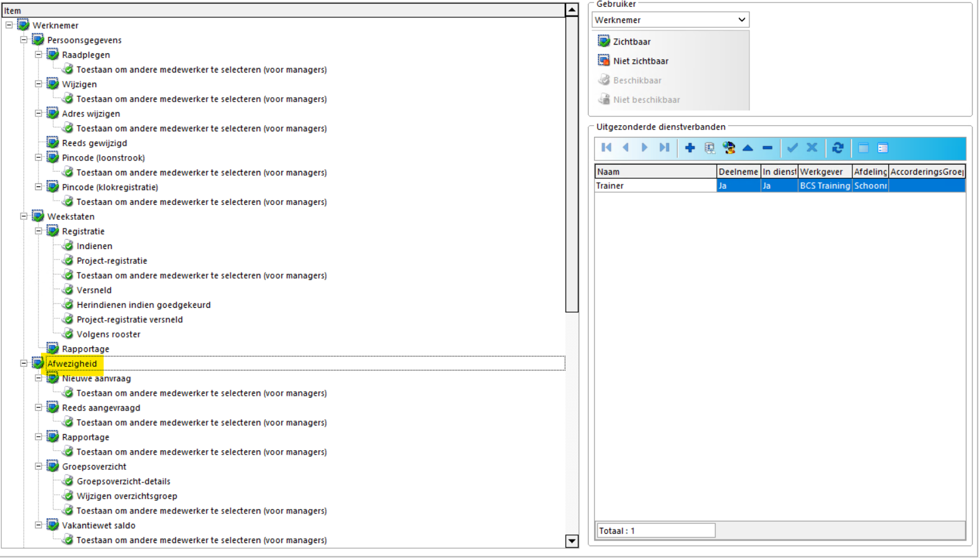This screenshot has height=558, width=980.
Task: Click the Naam column header
Action: coord(655,172)
